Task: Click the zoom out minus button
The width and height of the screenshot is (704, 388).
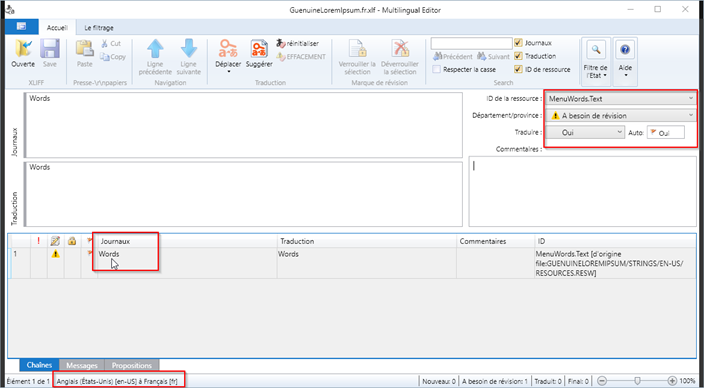Action: (x=602, y=381)
